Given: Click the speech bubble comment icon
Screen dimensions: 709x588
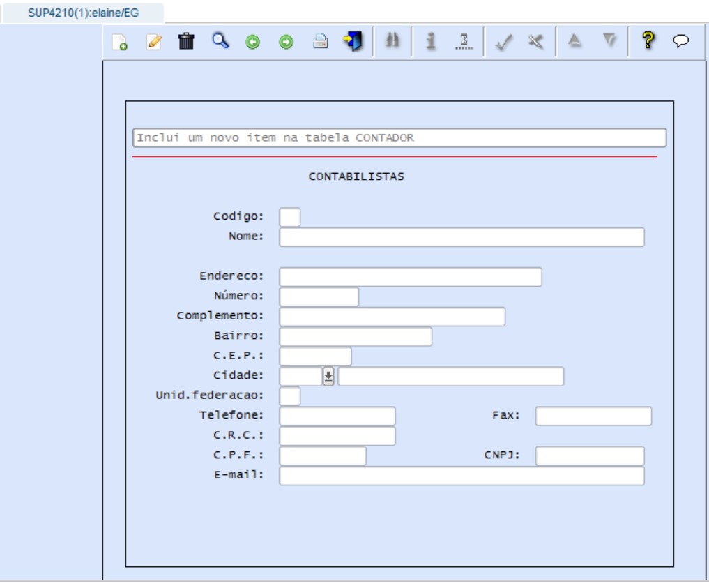Looking at the screenshot, I should (680, 41).
